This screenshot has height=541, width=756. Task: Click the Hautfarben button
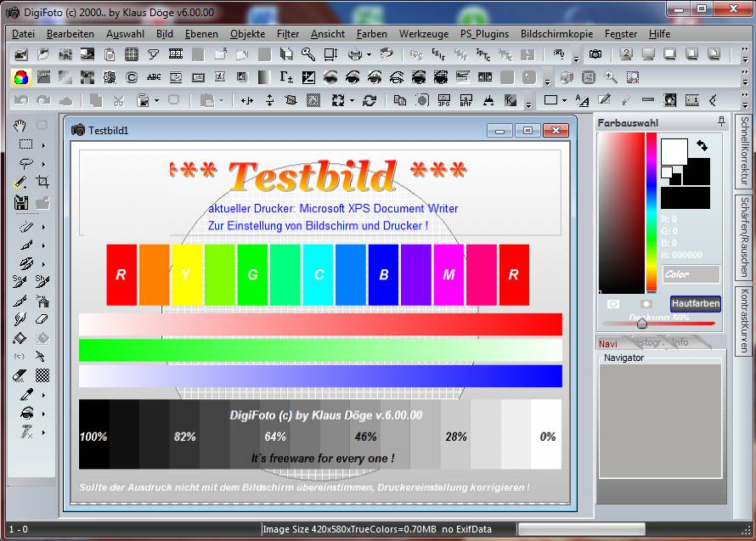(695, 303)
